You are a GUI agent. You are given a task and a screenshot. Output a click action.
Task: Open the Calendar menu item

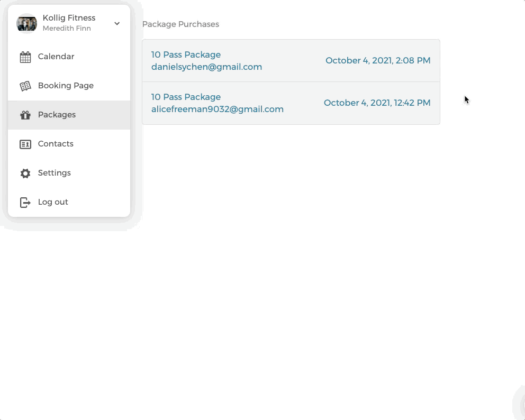click(x=69, y=57)
